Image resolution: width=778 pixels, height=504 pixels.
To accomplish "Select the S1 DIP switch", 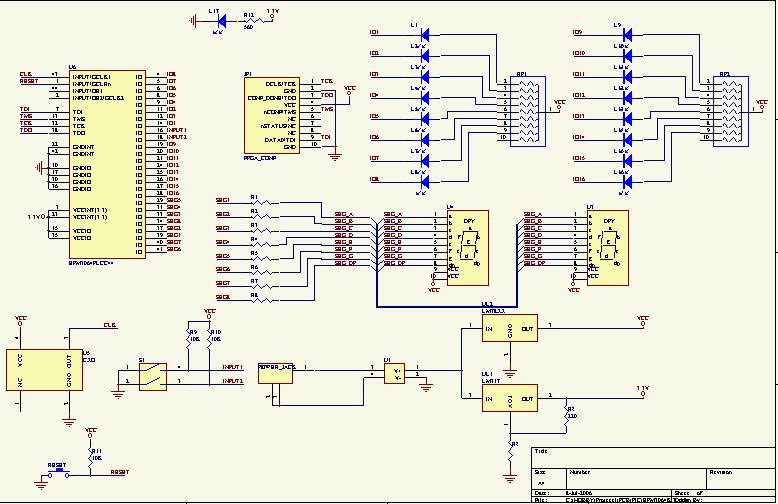I will click(x=153, y=377).
